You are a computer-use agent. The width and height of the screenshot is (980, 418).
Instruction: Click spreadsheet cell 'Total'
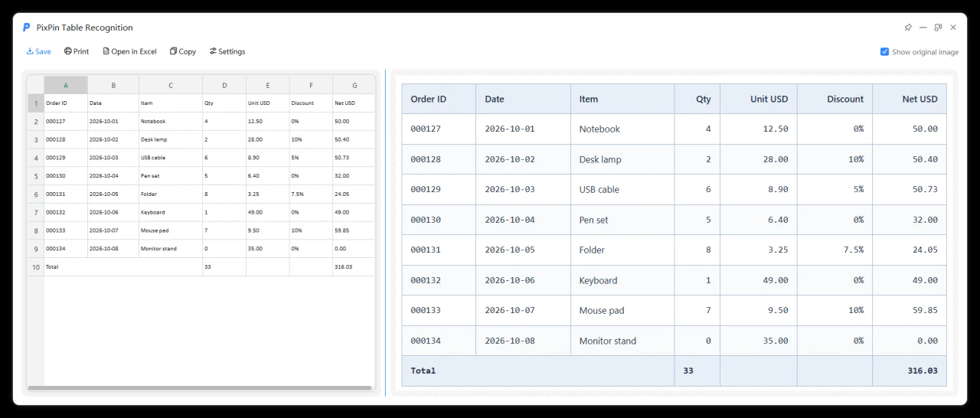123,266
